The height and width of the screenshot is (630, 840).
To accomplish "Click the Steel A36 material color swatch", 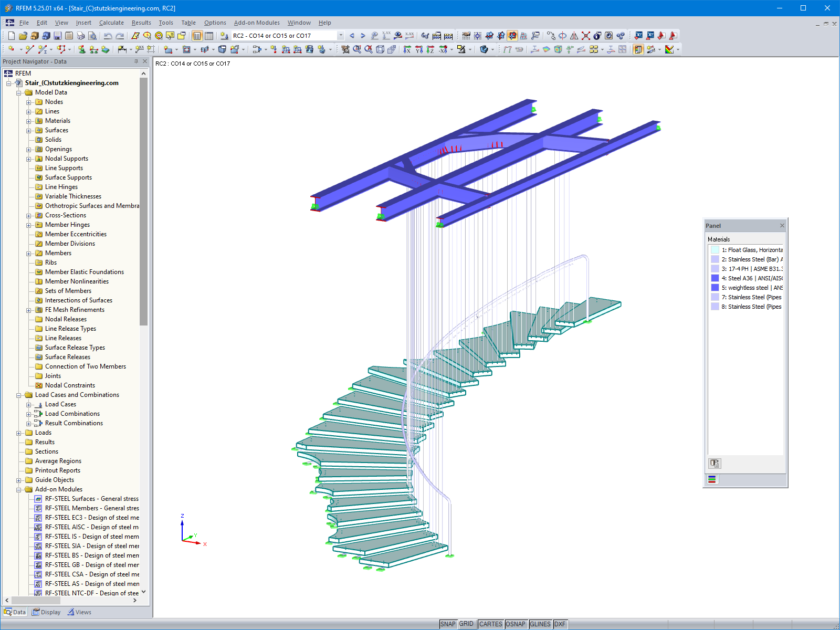I will pyautogui.click(x=716, y=278).
